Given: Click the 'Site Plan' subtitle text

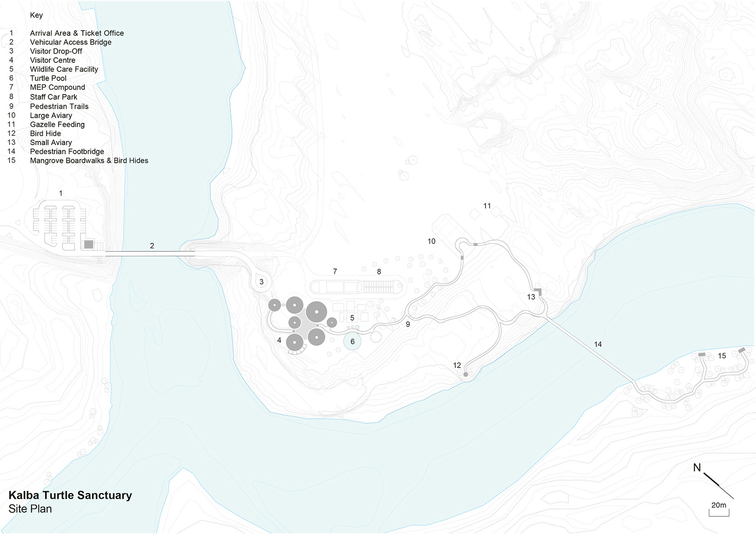Looking at the screenshot, I should tap(30, 509).
